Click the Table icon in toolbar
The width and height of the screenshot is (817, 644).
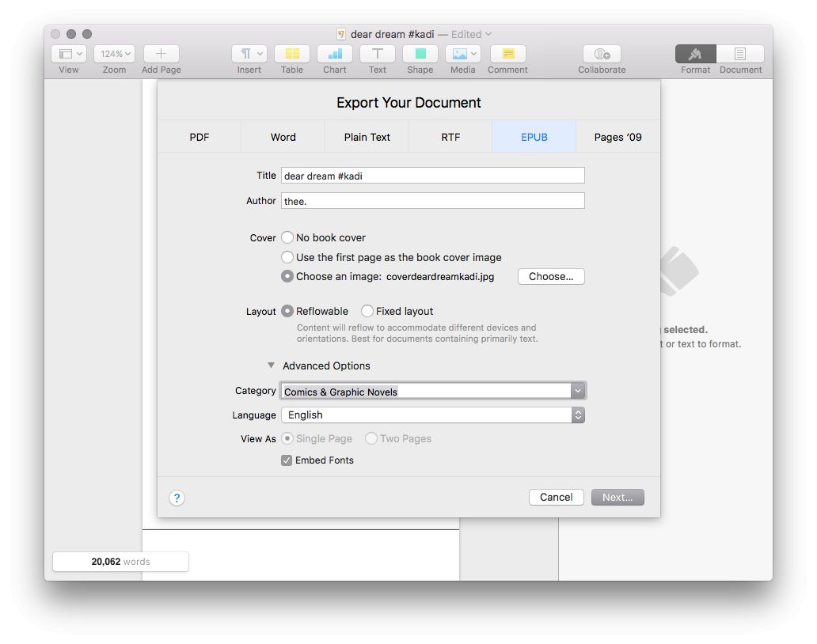(291, 54)
